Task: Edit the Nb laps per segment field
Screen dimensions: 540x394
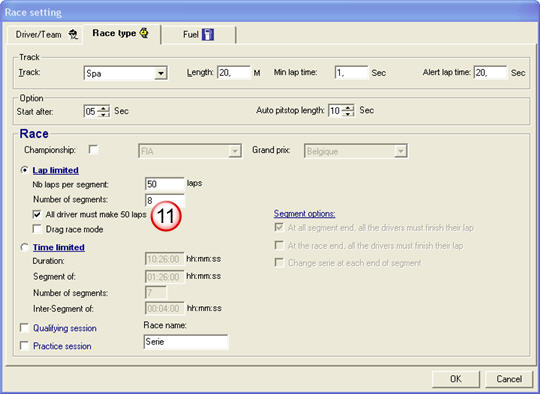Action: point(165,184)
